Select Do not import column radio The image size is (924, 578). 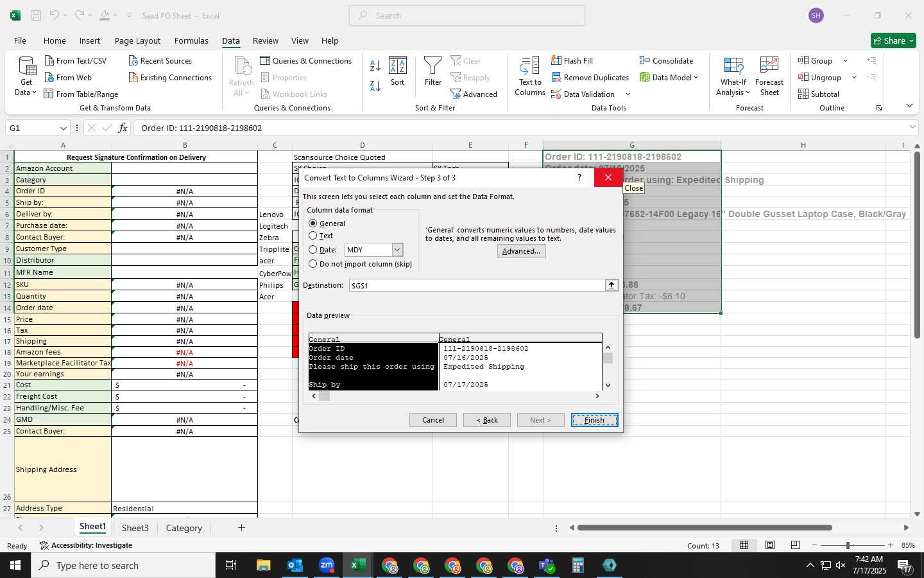click(x=313, y=264)
